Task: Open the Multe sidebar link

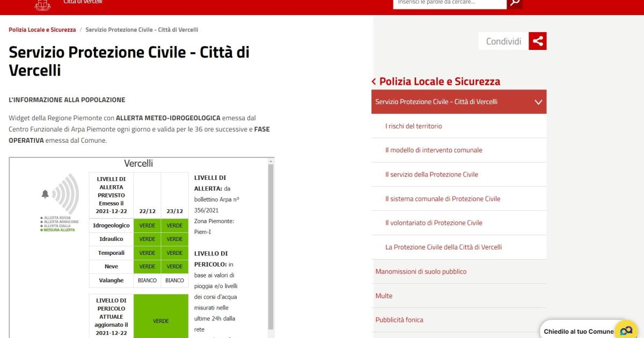Action: point(384,296)
